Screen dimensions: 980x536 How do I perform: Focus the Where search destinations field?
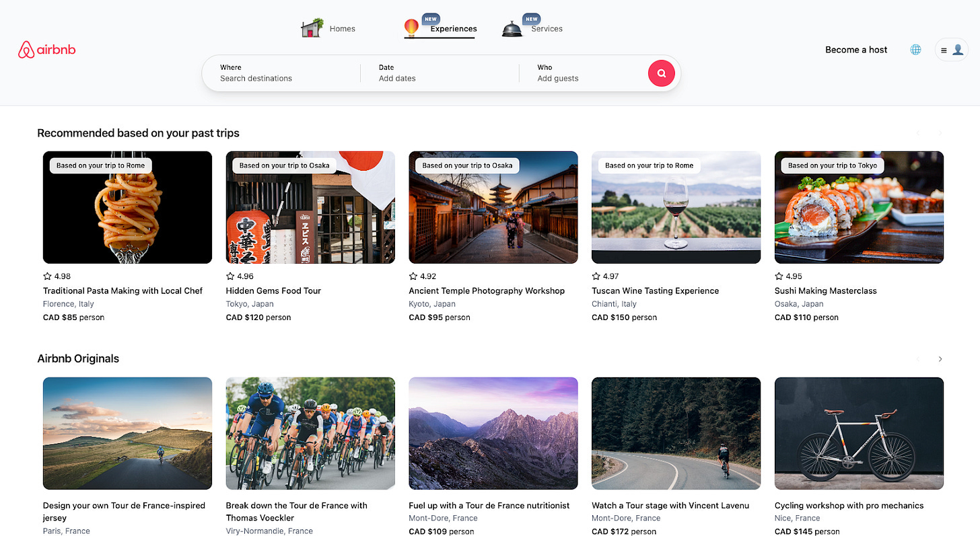[x=281, y=73]
